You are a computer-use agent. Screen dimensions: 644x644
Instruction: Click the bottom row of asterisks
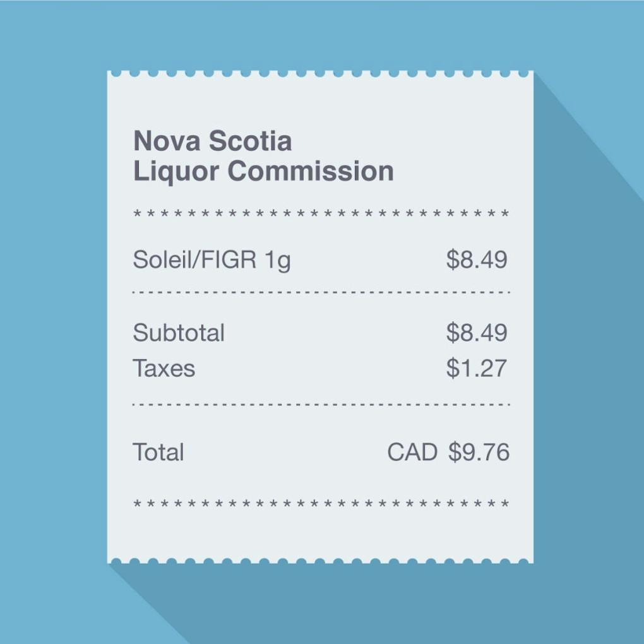click(x=321, y=504)
